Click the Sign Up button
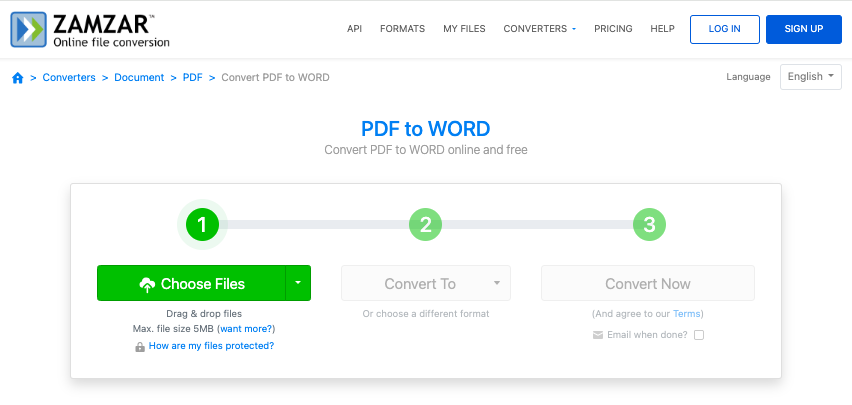Image resolution: width=852 pixels, height=405 pixels. click(804, 29)
